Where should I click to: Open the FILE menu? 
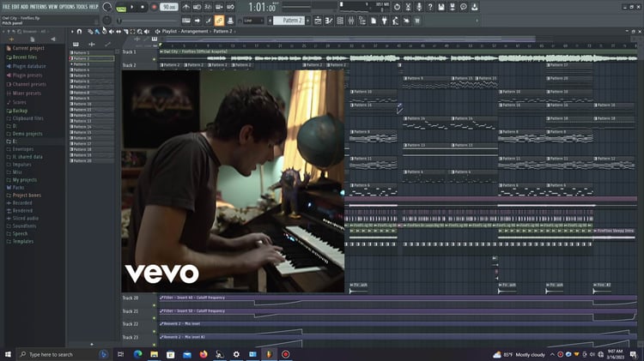pyautogui.click(x=6, y=7)
